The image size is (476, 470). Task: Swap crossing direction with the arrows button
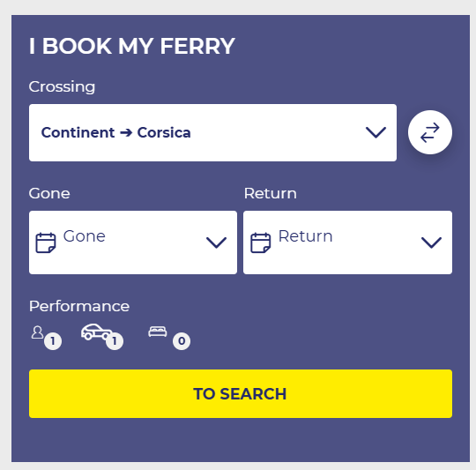[430, 132]
